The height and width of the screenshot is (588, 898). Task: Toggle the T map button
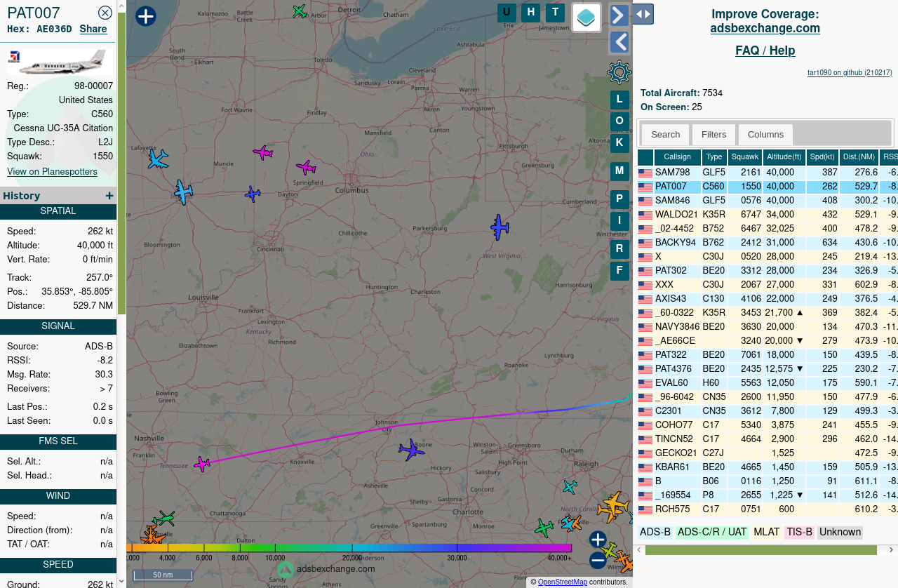[556, 13]
